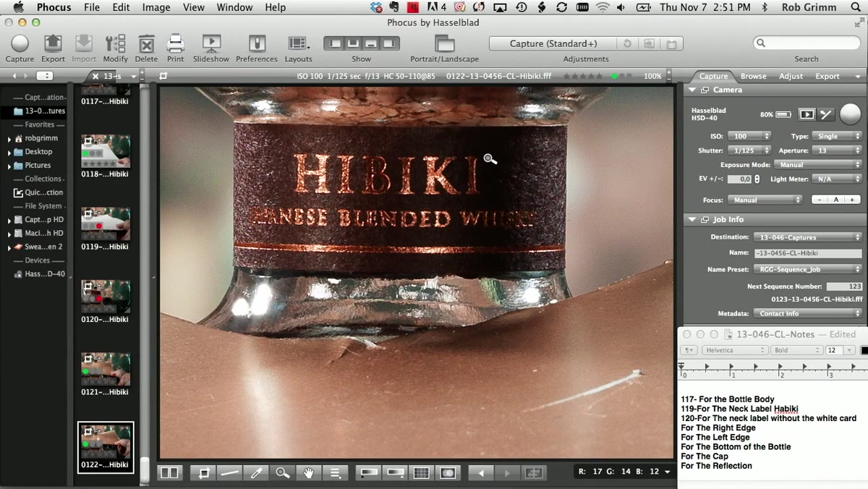This screenshot has height=489, width=868.
Task: Start the Slideshow from toolbar
Action: (x=211, y=43)
